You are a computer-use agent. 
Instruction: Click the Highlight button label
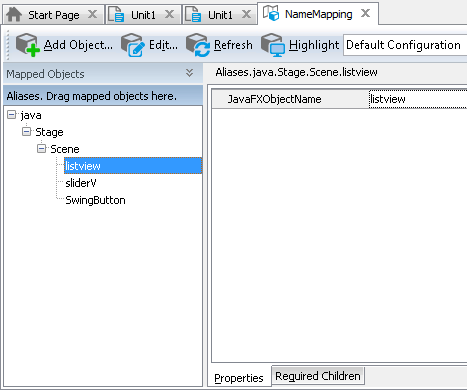[314, 45]
